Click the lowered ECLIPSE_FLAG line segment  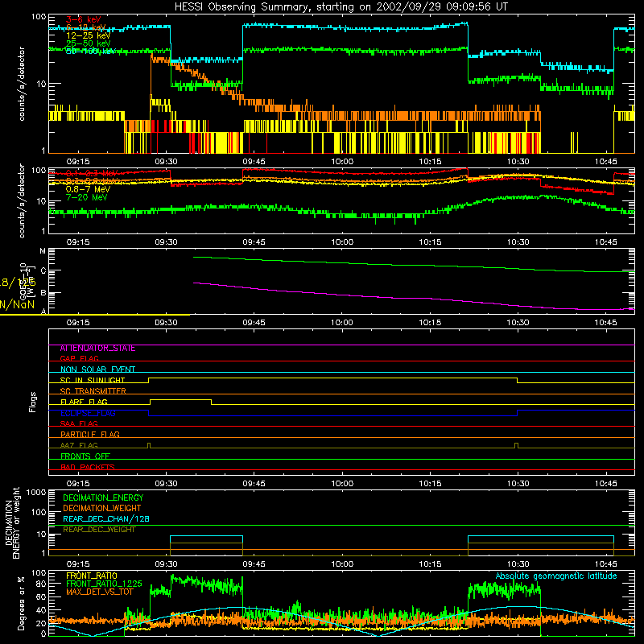332,415
